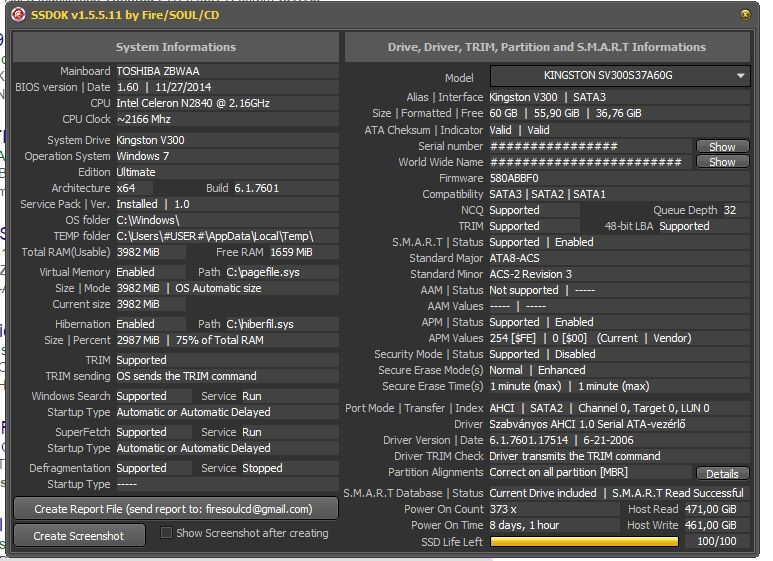The height and width of the screenshot is (561, 773).
Task: Click Driver Version 6.1.7601.17514
Action: [x=528, y=440]
